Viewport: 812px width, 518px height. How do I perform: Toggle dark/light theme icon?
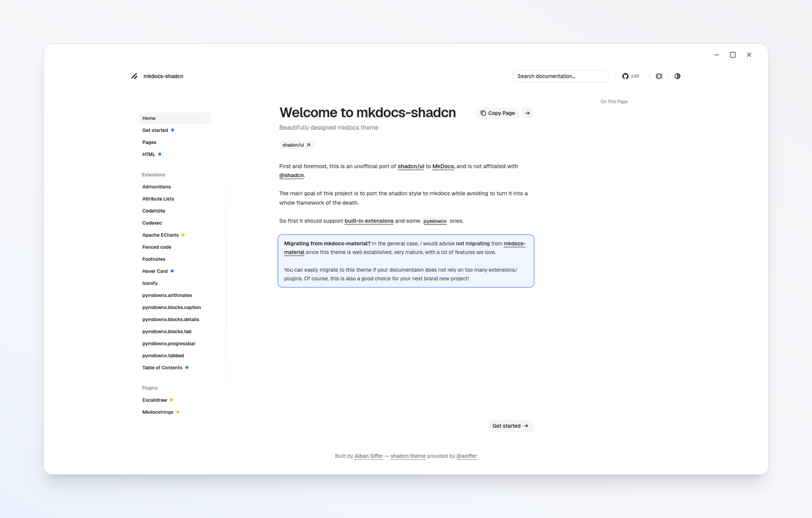677,76
